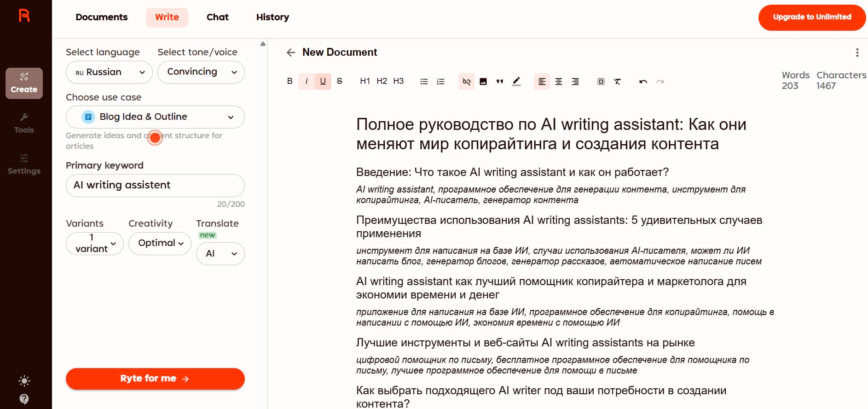Clear text formatting
Screen dimensions: 868x409
(617, 81)
